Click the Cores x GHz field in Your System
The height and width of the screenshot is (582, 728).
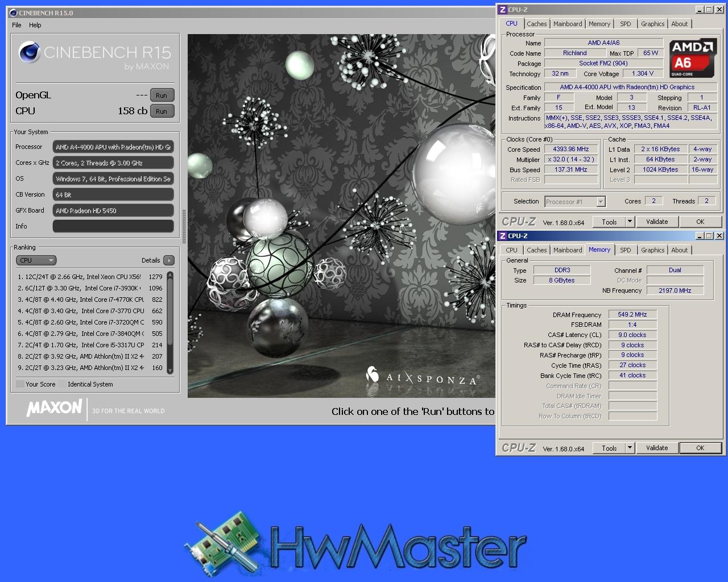[x=113, y=163]
